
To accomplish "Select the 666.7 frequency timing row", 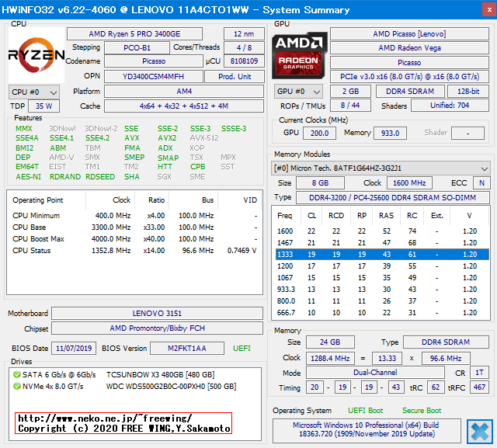I will (382, 313).
